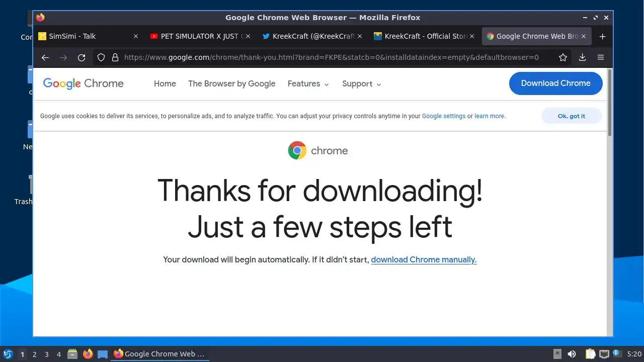This screenshot has width=644, height=362.
Task: Open the network tray icon
Action: pos(604,354)
